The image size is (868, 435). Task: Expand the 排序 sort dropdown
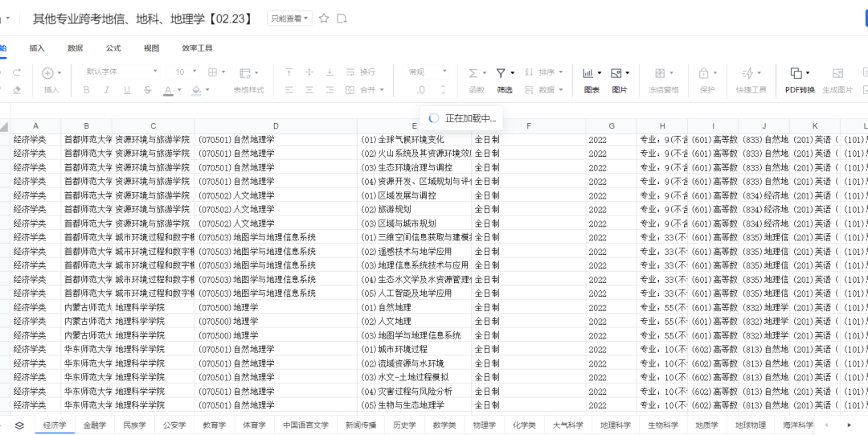(561, 72)
